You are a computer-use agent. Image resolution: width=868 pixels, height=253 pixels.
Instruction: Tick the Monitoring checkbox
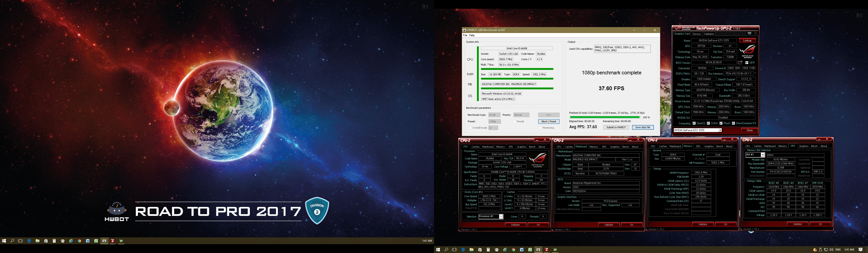pyautogui.click(x=540, y=128)
